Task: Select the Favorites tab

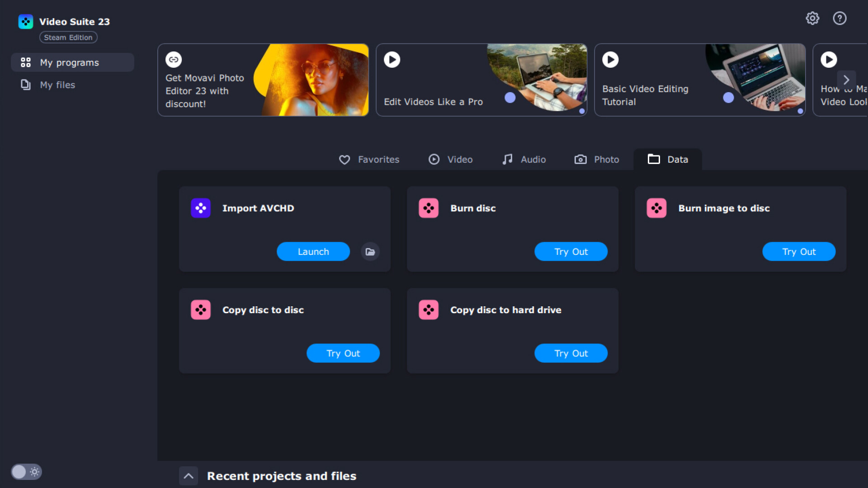Action: [369, 159]
